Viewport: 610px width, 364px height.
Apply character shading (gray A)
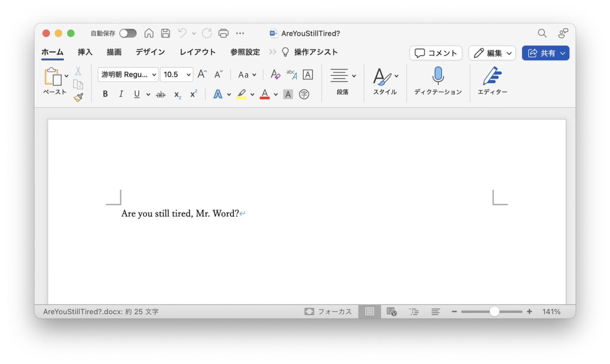click(x=288, y=94)
